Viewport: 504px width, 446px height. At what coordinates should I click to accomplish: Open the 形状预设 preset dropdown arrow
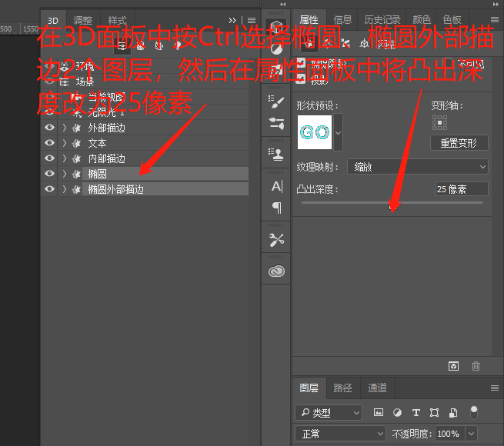338,132
